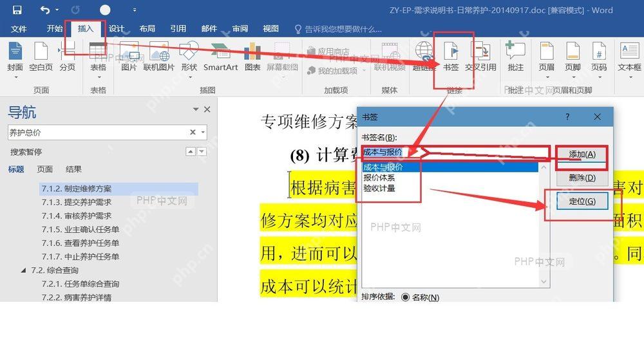This screenshot has width=644, height=361.
Task: Open the navigation search options dropdown
Action: point(203,132)
